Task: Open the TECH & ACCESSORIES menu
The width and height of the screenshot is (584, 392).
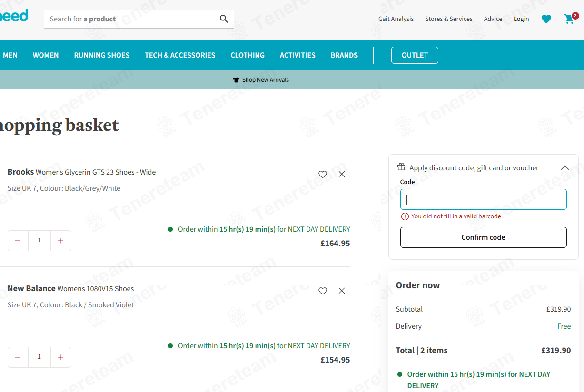Action: pos(180,55)
